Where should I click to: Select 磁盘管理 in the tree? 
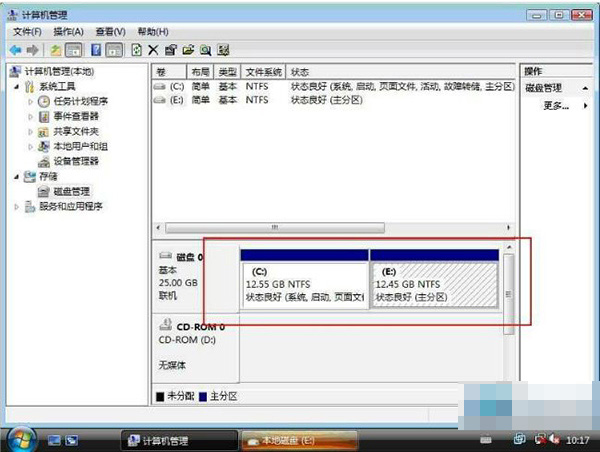tap(71, 191)
